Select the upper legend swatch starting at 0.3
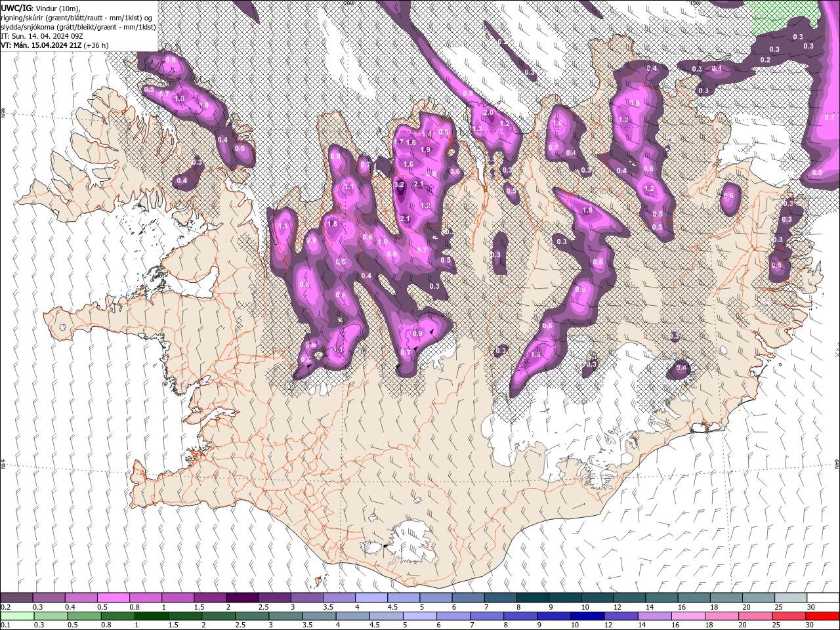 (49, 598)
